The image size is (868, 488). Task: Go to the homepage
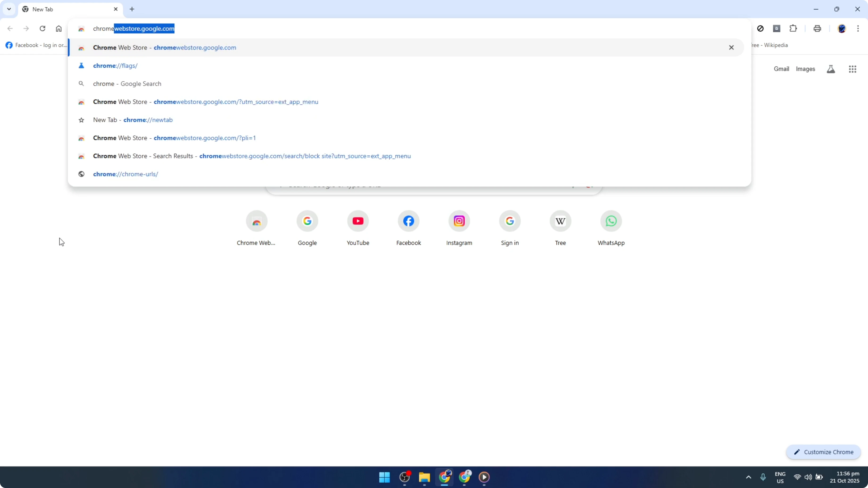coord(59,29)
